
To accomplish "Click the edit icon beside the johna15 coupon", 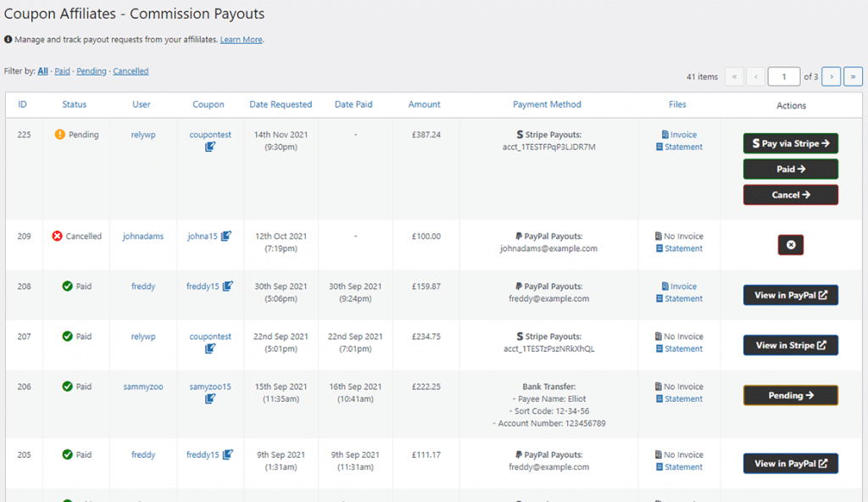I will pyautogui.click(x=225, y=236).
